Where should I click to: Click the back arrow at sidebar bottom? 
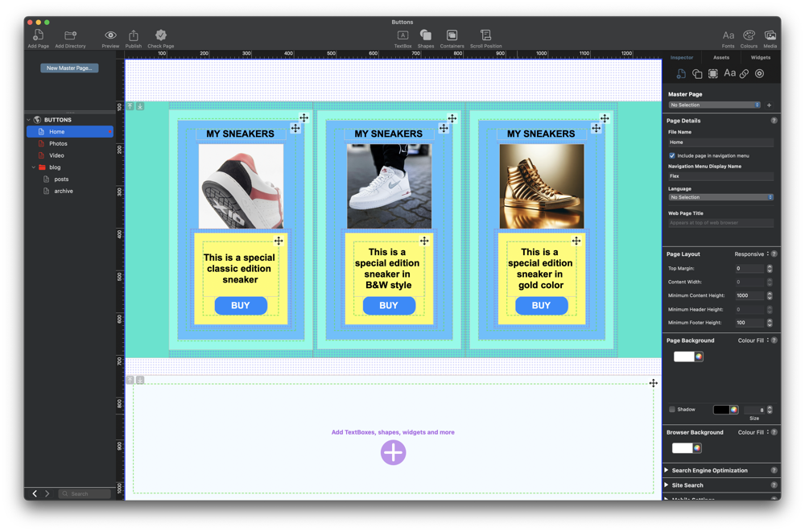35,494
